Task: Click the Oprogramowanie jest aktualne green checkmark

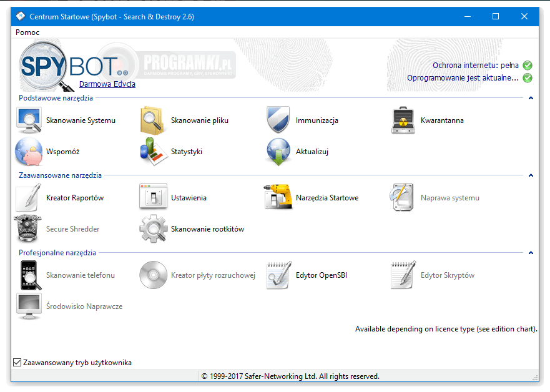Action: 528,78
